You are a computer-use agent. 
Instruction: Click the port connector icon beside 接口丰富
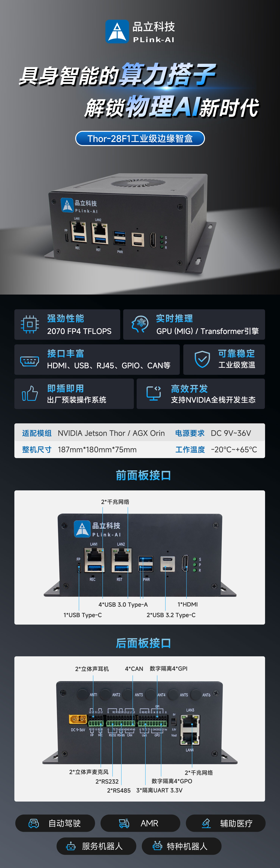pos(30,361)
